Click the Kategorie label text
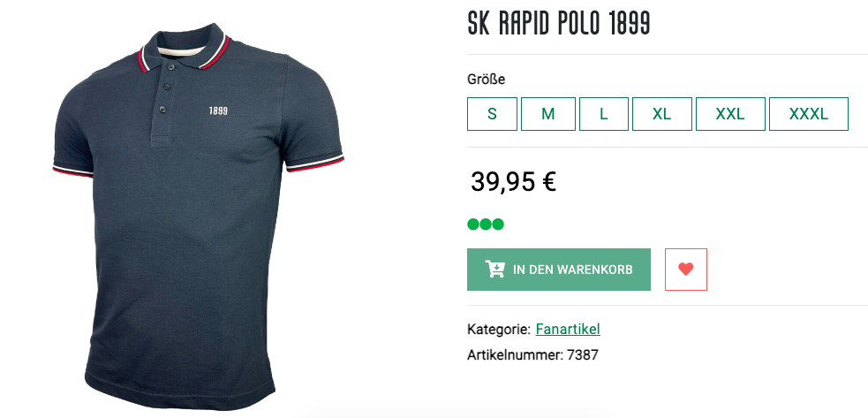The image size is (868, 418). [x=499, y=330]
